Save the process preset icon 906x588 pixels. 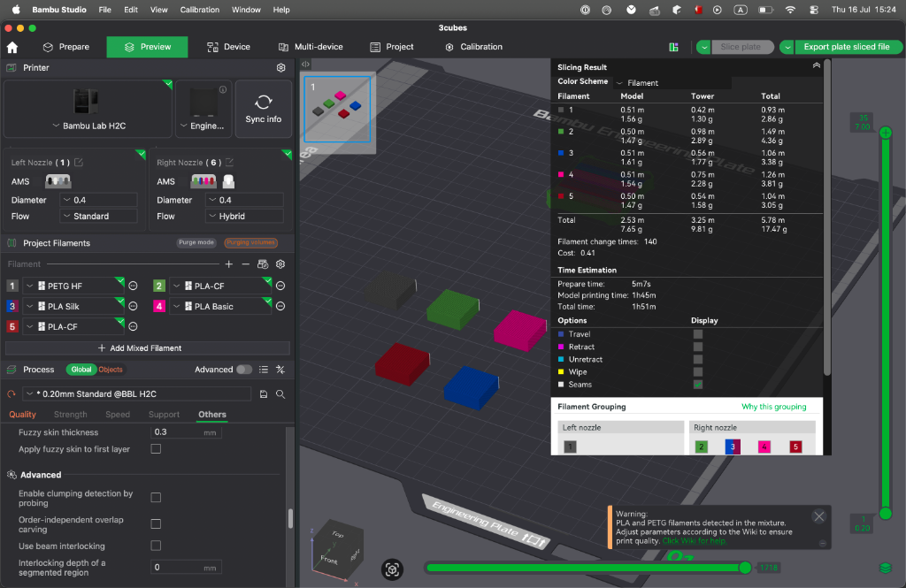click(264, 394)
